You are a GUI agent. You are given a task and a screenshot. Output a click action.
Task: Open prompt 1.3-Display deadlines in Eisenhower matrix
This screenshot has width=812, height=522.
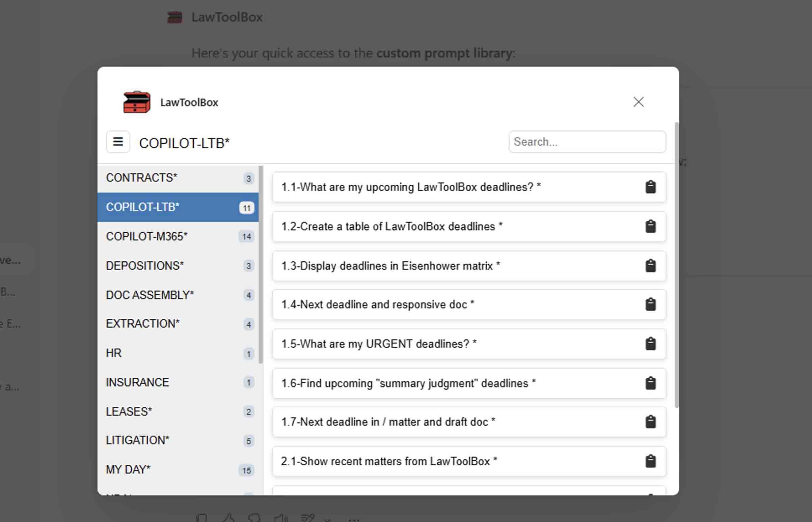tap(469, 266)
